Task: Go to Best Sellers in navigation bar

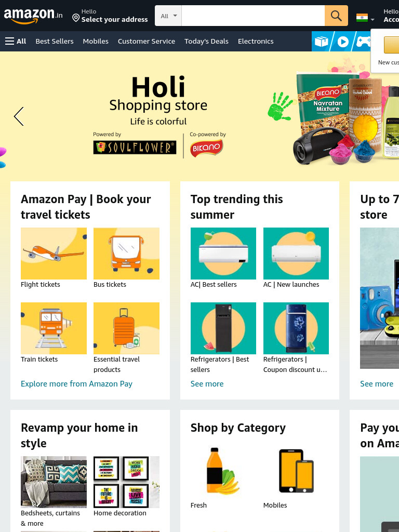Action: coord(55,42)
